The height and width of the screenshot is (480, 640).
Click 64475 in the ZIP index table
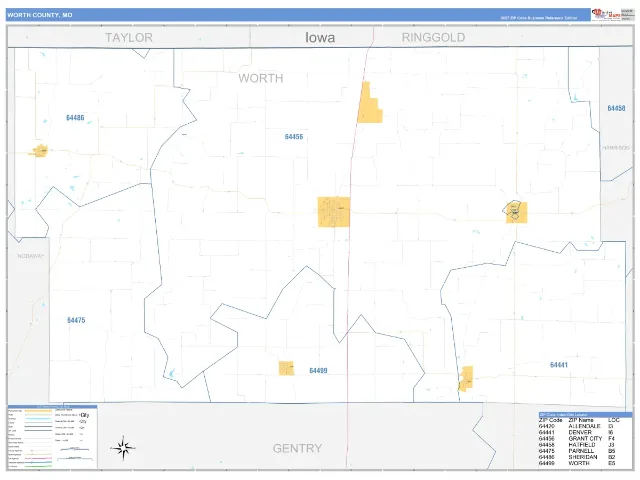[547, 451]
